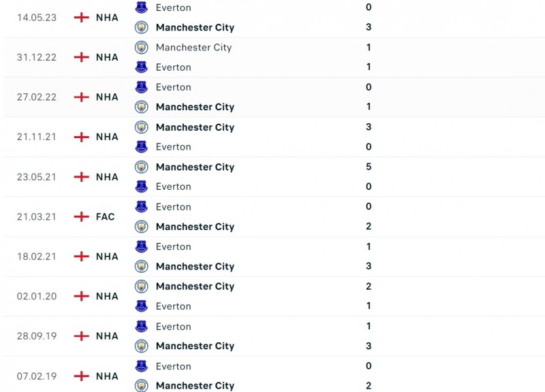The image size is (545, 392).
Task: Click England flag beside 31.12.22 match
Action: click(x=81, y=57)
